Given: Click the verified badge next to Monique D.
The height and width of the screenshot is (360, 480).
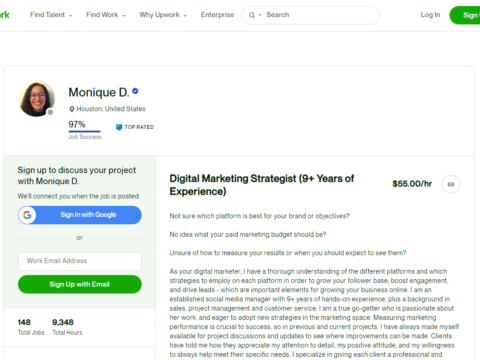Looking at the screenshot, I should click(135, 91).
